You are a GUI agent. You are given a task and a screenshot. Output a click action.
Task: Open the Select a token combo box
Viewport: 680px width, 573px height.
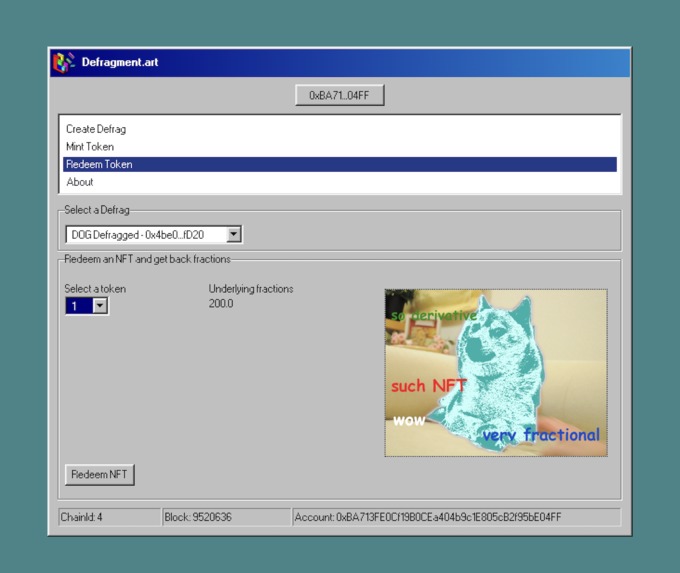(x=87, y=306)
